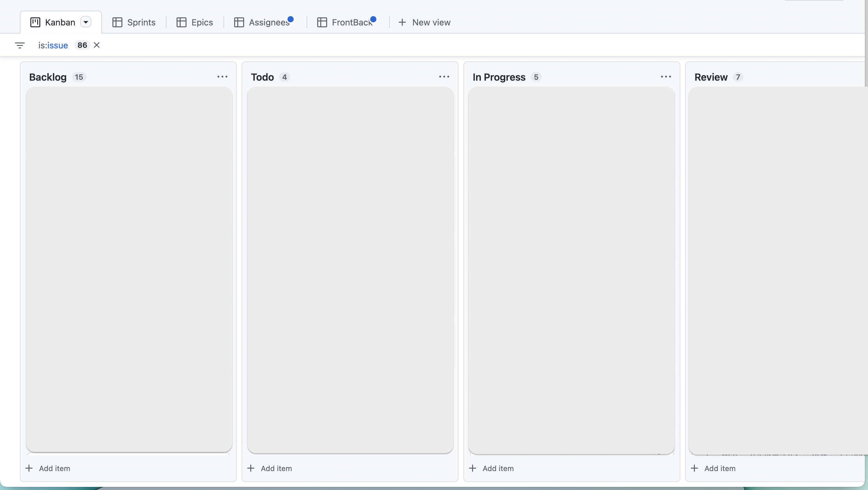The image size is (868, 490).
Task: Open the In Progress column three-dot menu
Action: tap(666, 77)
